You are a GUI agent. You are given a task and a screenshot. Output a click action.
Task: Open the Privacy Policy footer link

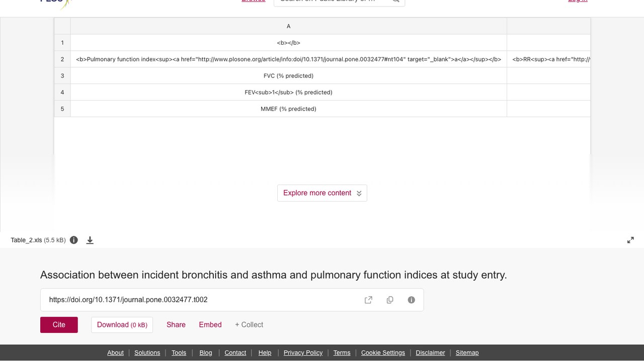click(303, 353)
